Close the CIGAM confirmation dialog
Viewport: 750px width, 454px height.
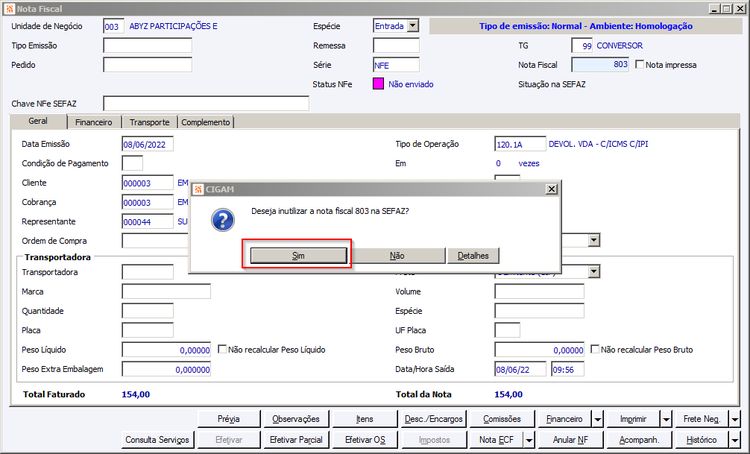551,189
